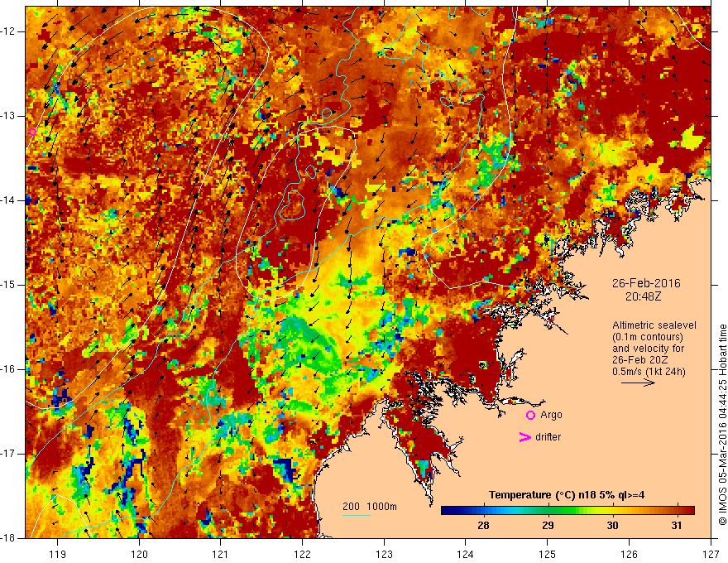Image resolution: width=728 pixels, height=563 pixels.
Task: Click the longitude label '122' on bottom axis
Action: coord(302,554)
